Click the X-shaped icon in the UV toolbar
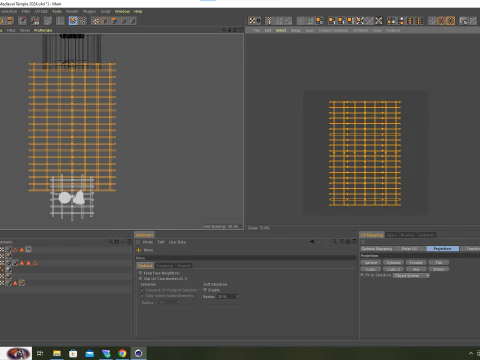This screenshot has height=360, width=480. tap(379, 21)
